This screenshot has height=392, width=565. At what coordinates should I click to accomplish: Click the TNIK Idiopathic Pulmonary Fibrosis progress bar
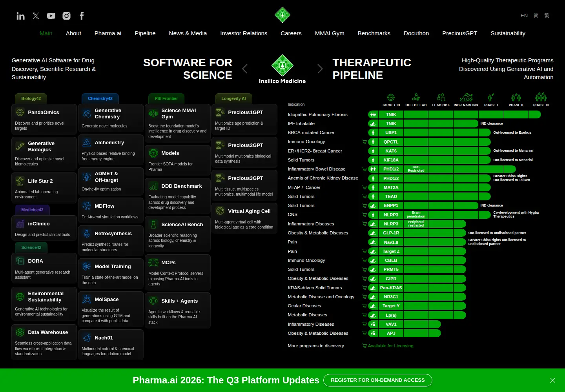tap(454, 114)
